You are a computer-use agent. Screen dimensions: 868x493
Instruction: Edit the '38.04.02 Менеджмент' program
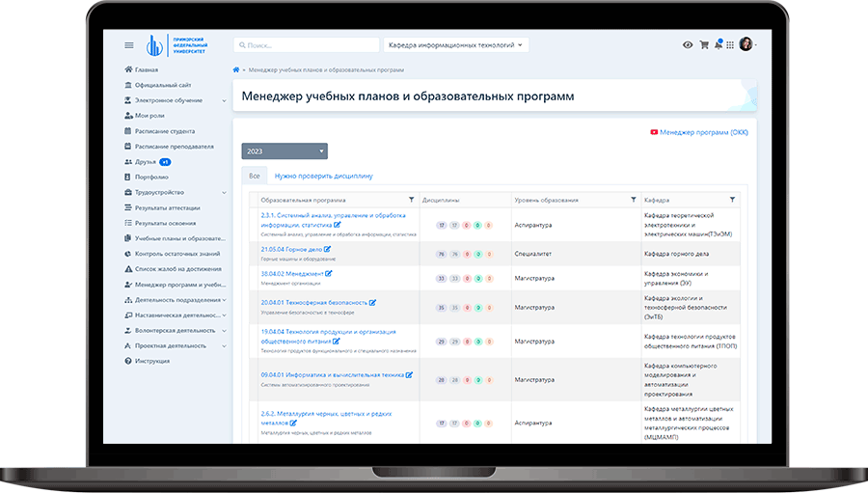tap(329, 274)
